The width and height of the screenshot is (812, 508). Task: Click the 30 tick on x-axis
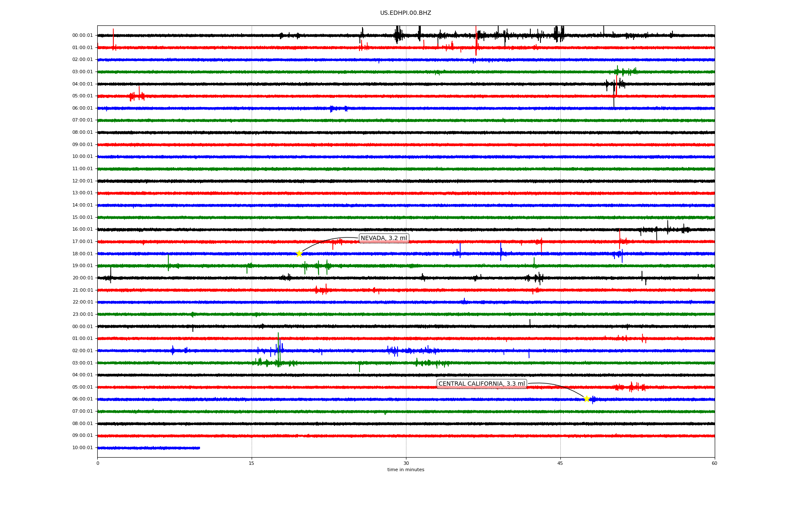[406, 463]
